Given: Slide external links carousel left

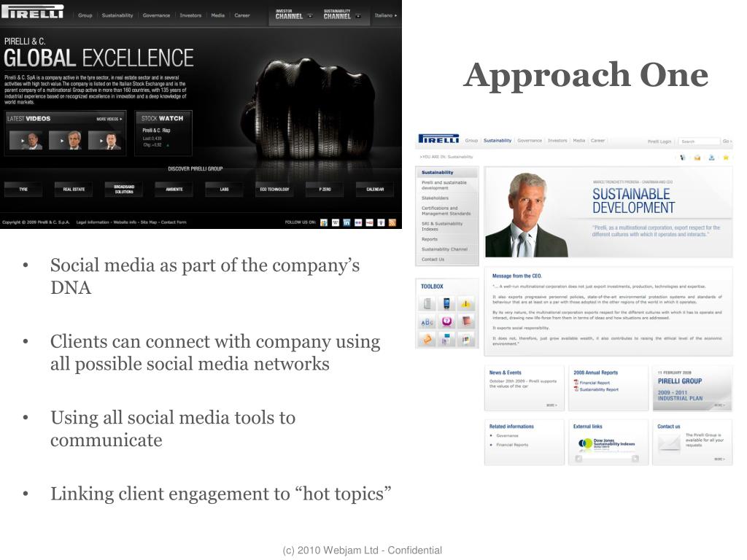Looking at the screenshot, I should [x=578, y=459].
